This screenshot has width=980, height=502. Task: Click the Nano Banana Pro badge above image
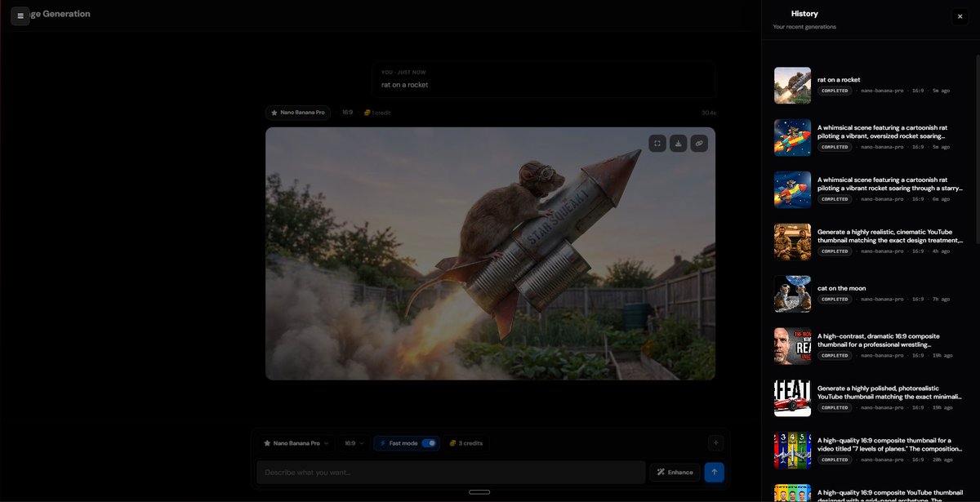pyautogui.click(x=298, y=113)
